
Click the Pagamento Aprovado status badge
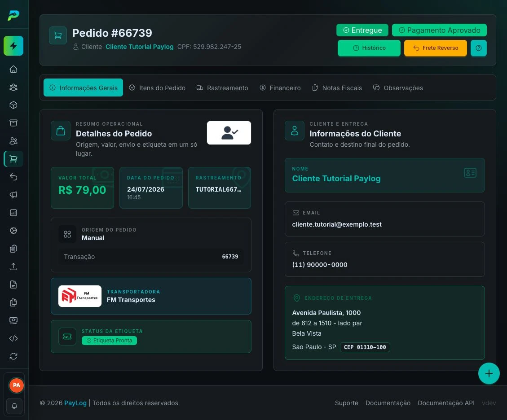440,30
